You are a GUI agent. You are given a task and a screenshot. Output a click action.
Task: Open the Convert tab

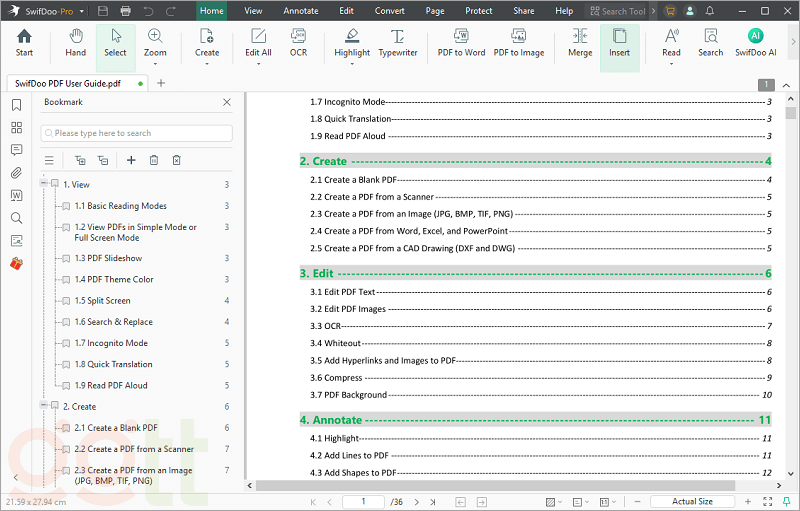click(390, 11)
